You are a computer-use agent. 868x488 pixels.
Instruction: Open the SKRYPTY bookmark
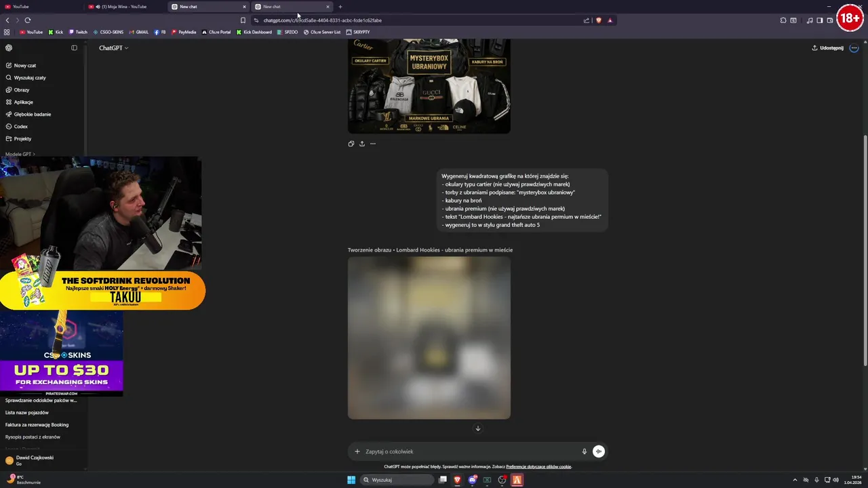coord(358,32)
